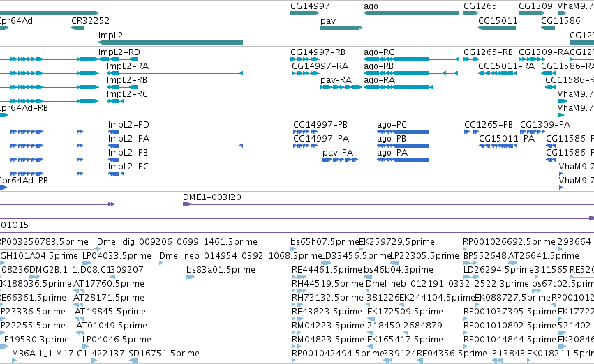Select the ImpL2-PA protein label

(129, 139)
